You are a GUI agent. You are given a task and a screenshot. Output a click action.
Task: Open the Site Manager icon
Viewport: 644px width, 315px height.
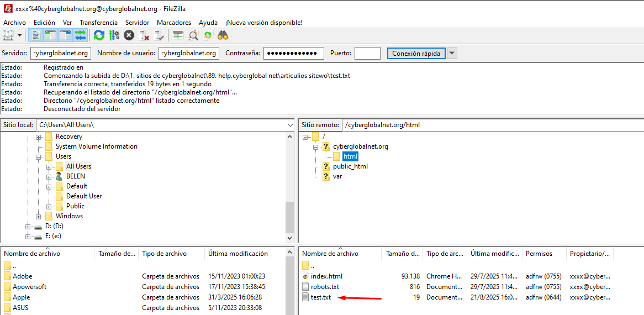8,36
